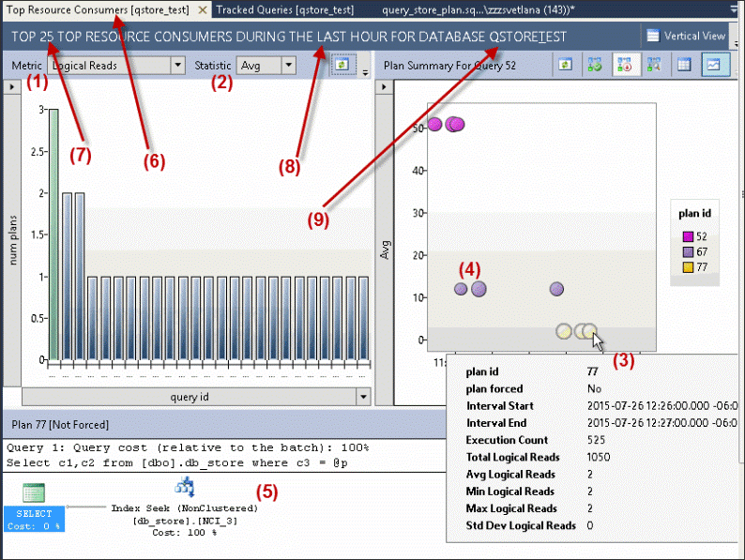Click the leftmost yellow plan 77 point

pyautogui.click(x=564, y=331)
